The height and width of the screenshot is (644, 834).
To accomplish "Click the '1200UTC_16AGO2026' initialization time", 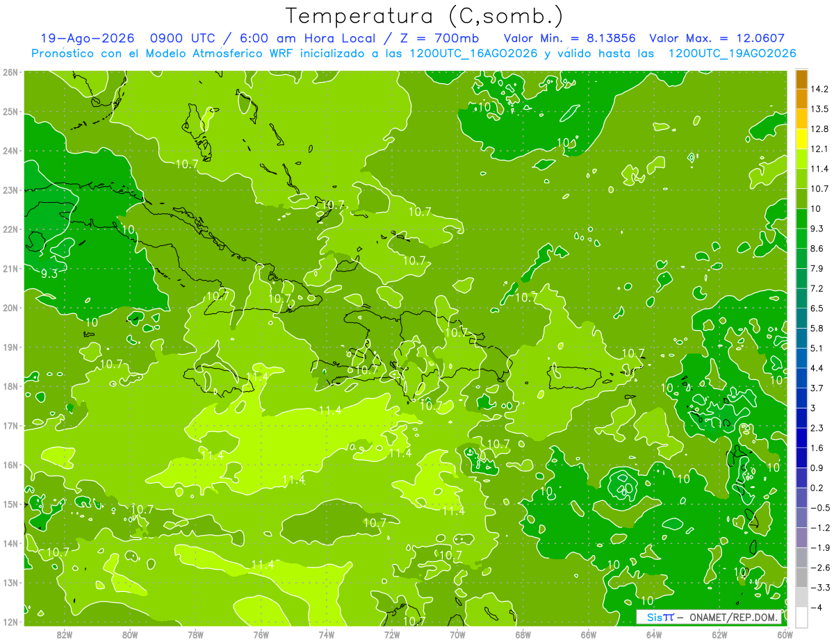I will (x=474, y=53).
